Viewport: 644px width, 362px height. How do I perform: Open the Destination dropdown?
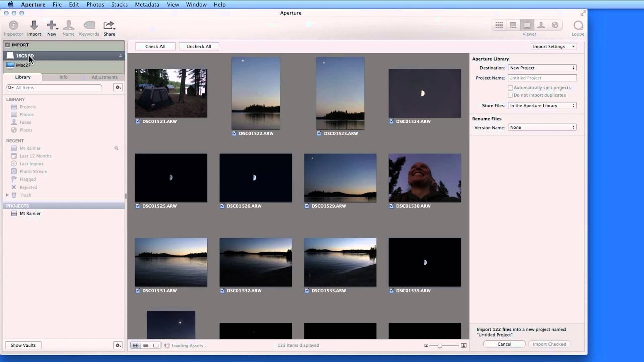(542, 68)
